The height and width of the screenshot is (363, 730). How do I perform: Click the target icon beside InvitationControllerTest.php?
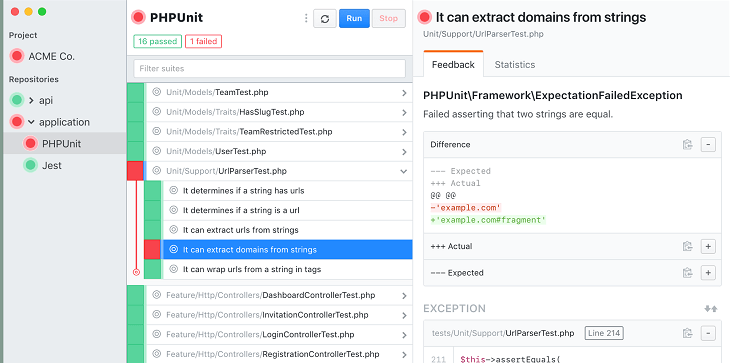[156, 315]
